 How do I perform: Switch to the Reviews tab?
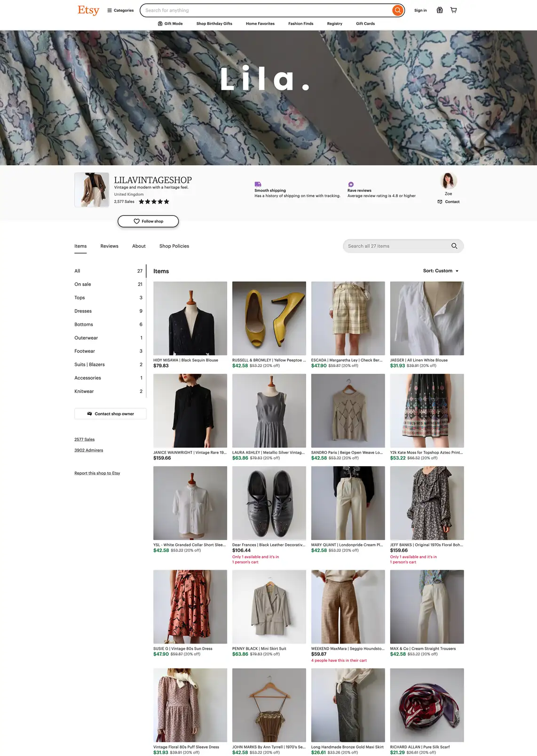click(x=110, y=246)
